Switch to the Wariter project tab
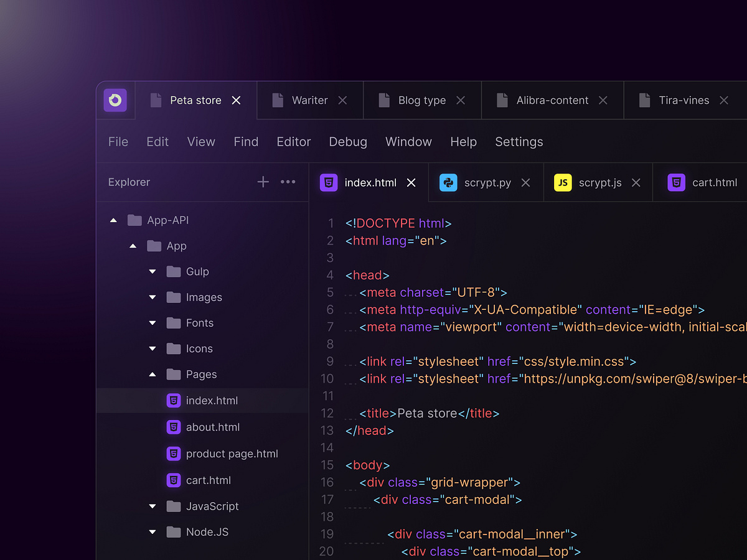Image resolution: width=747 pixels, height=560 pixels. pyautogui.click(x=310, y=100)
